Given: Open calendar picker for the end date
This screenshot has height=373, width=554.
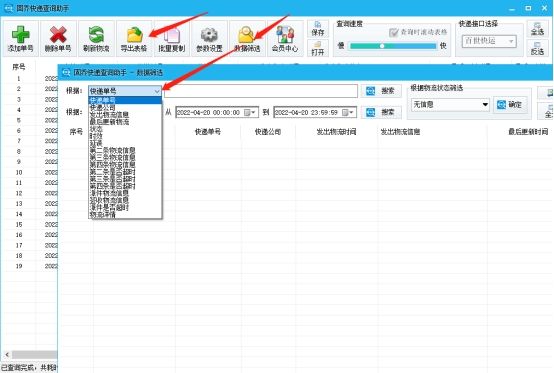Looking at the screenshot, I should [348, 112].
